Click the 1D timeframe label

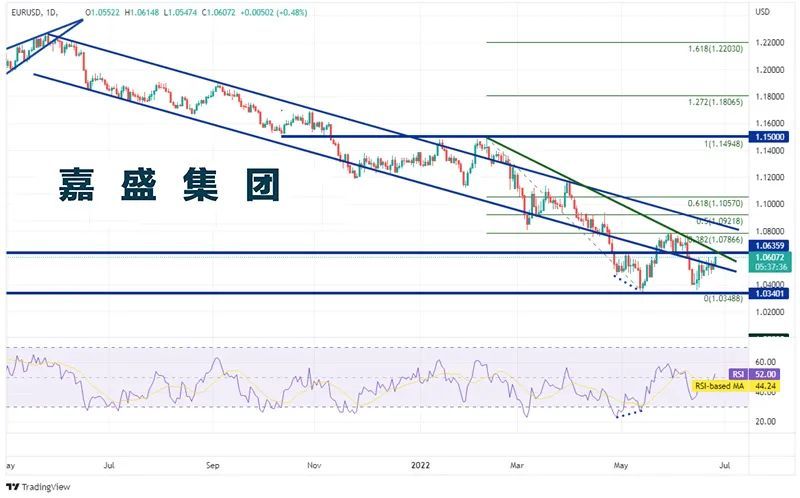(x=51, y=12)
